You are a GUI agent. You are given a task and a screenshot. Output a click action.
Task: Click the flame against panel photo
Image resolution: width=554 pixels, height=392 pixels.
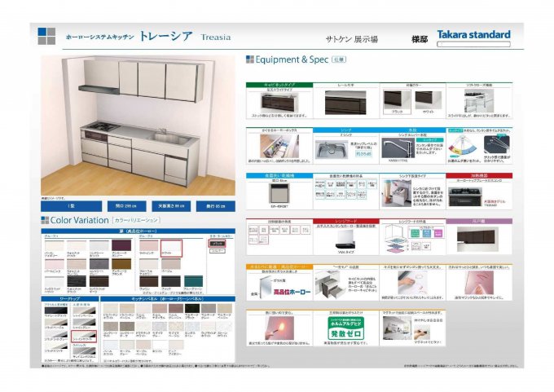(x=279, y=328)
